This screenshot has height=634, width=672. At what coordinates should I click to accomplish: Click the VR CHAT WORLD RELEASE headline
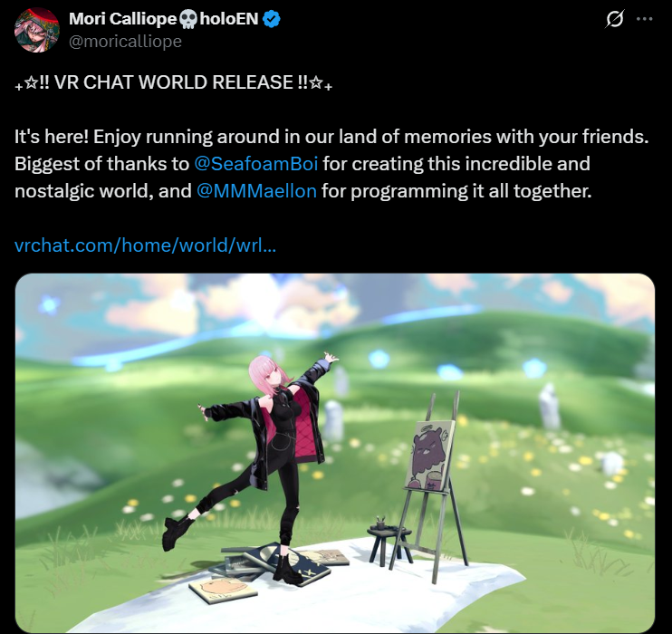pyautogui.click(x=174, y=82)
